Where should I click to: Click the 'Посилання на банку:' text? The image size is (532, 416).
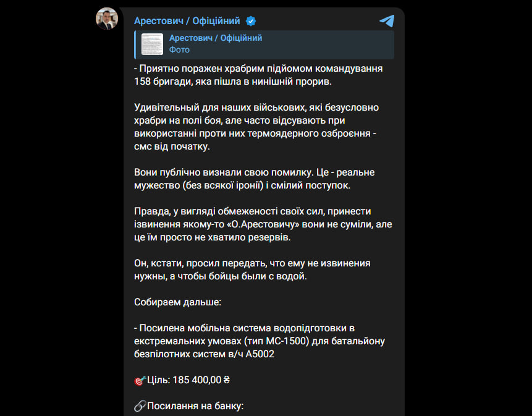click(x=195, y=406)
